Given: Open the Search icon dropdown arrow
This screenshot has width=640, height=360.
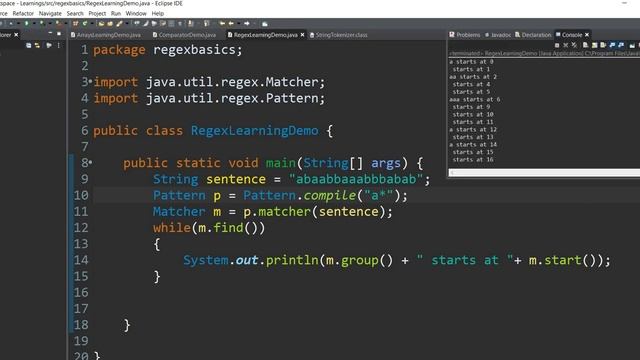Looking at the screenshot, I should point(127,24).
